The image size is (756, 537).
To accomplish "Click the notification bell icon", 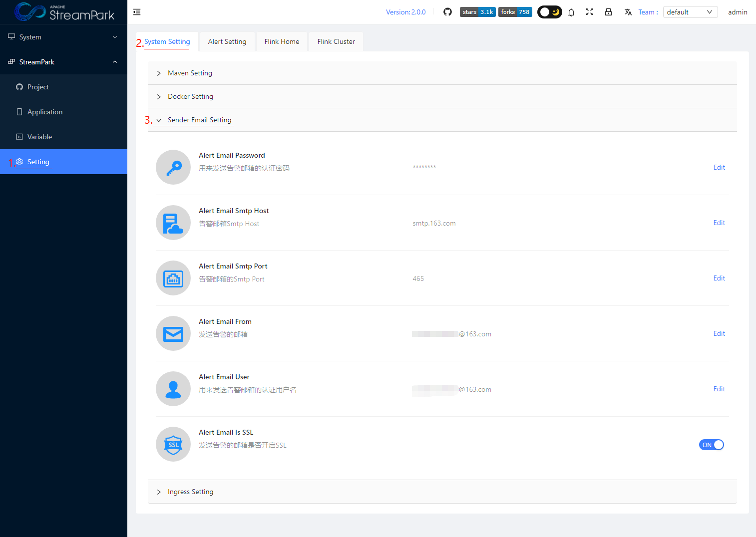I will [x=571, y=12].
